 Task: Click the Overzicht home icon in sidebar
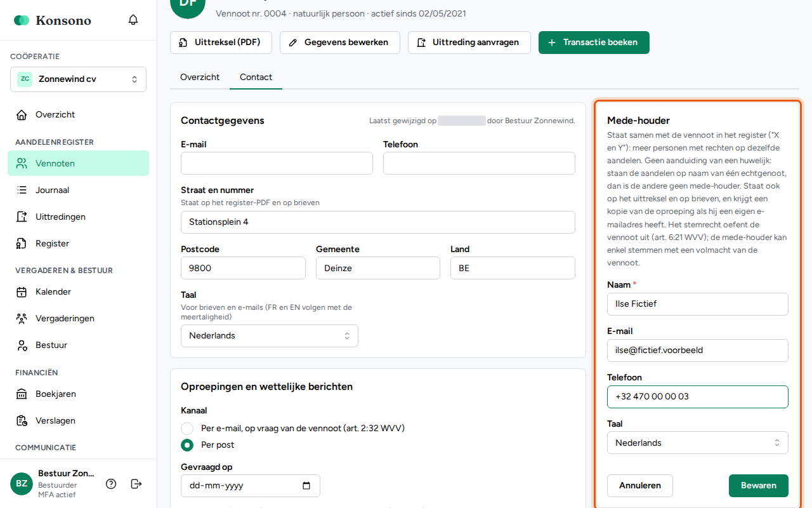[22, 115]
